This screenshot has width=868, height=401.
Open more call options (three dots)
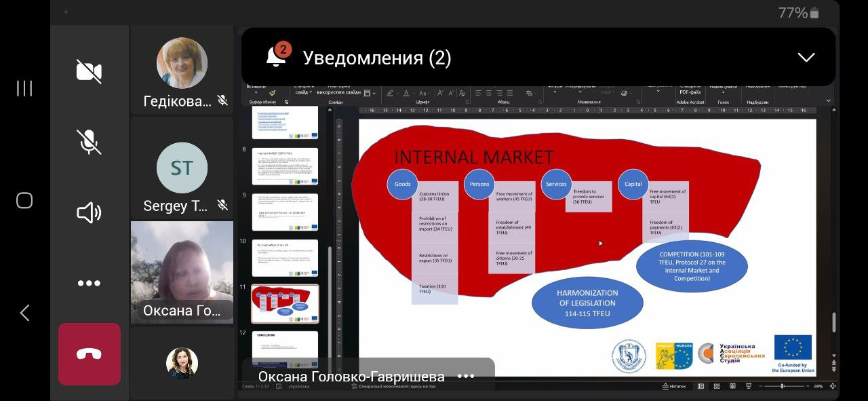click(x=89, y=284)
